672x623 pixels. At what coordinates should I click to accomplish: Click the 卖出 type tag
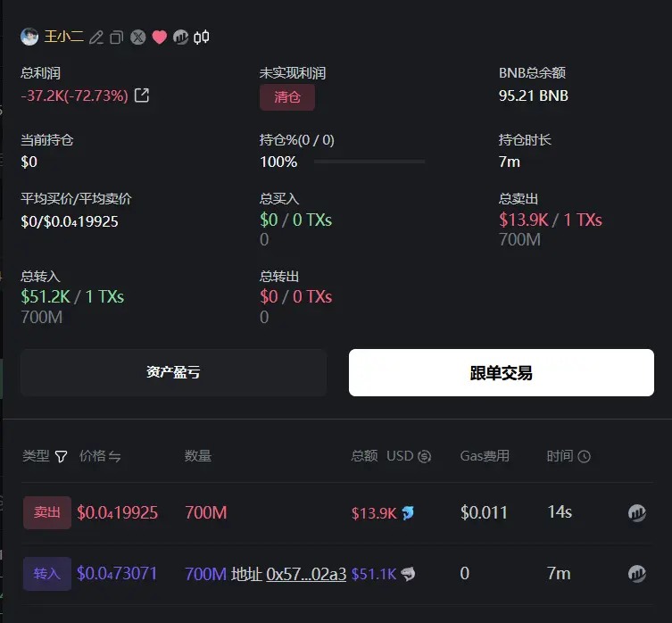coord(47,512)
